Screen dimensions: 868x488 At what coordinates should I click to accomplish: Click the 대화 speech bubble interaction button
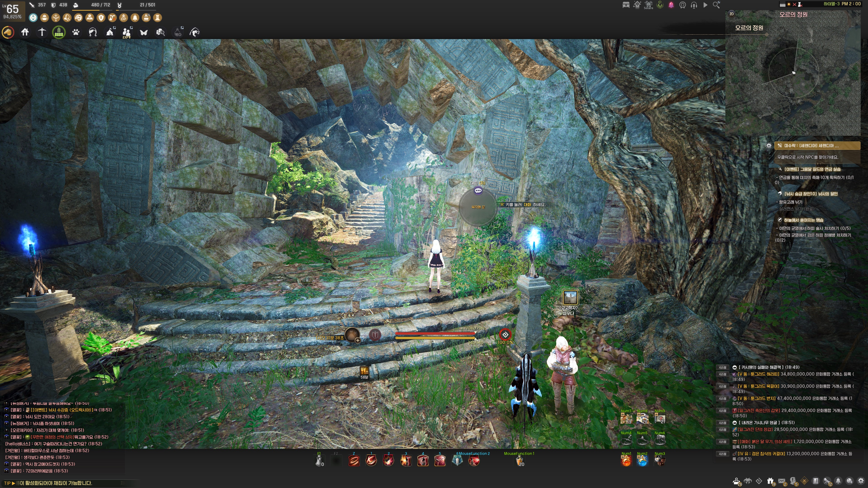tap(478, 191)
